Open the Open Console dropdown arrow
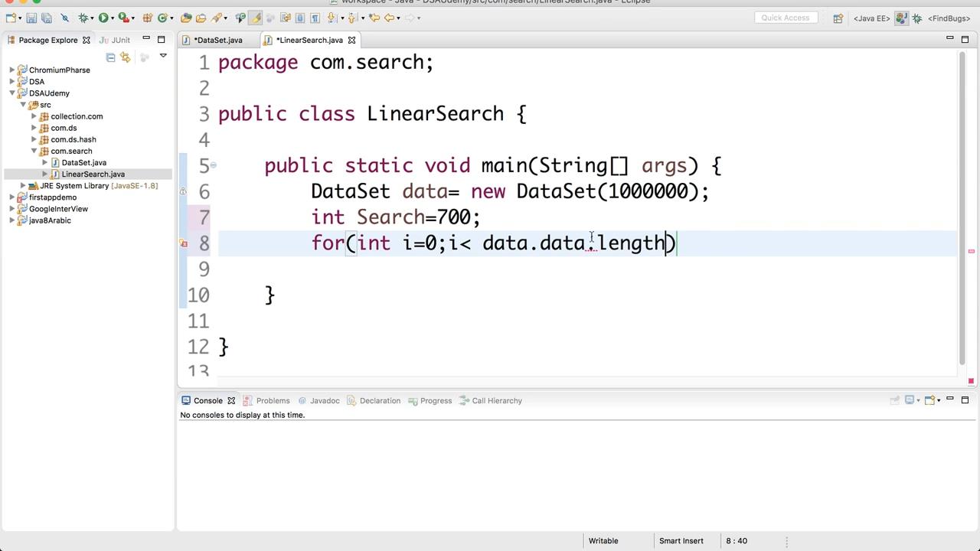The width and height of the screenshot is (980, 551). (x=939, y=400)
